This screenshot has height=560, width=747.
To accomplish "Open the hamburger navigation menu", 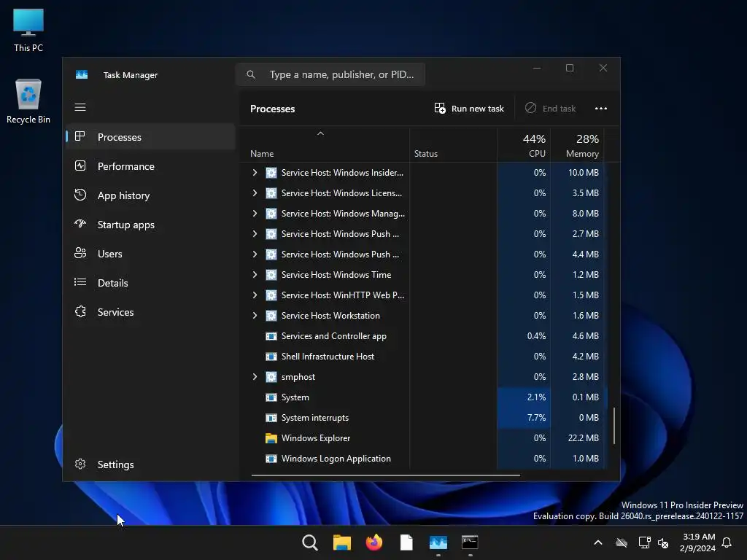I will pyautogui.click(x=80, y=107).
